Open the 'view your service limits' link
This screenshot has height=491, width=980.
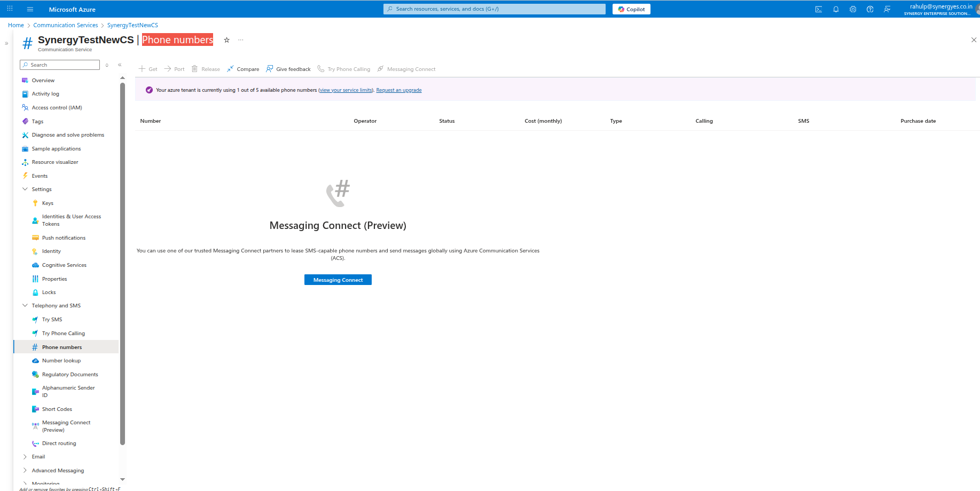346,90
